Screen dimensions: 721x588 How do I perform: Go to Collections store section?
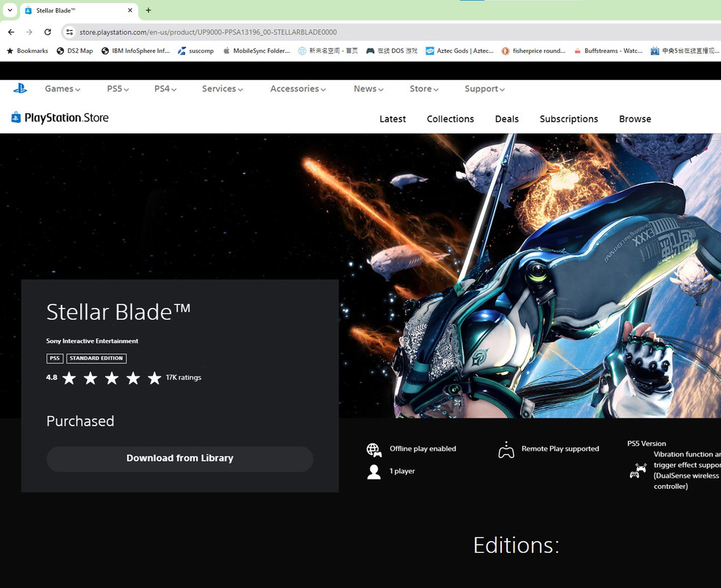(x=450, y=119)
